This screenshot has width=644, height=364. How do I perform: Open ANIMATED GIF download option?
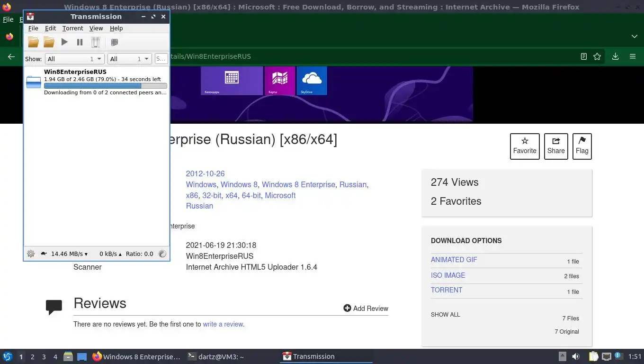454,260
